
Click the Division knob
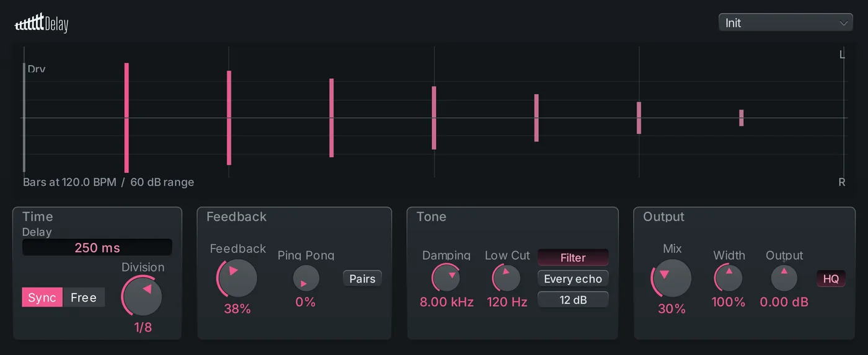(x=143, y=296)
